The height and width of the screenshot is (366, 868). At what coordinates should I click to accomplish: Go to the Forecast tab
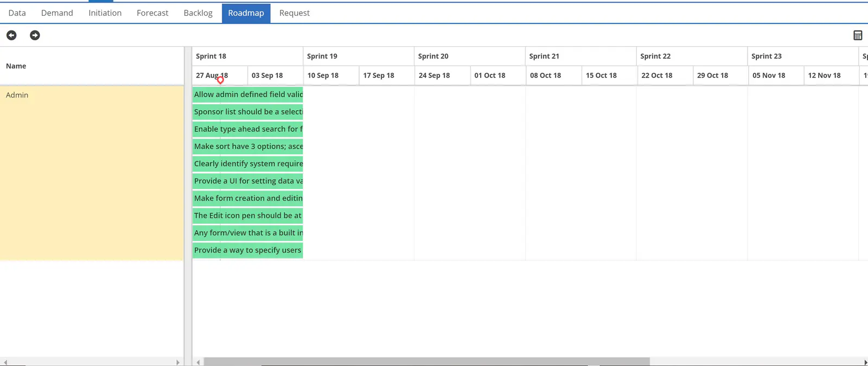pyautogui.click(x=152, y=13)
